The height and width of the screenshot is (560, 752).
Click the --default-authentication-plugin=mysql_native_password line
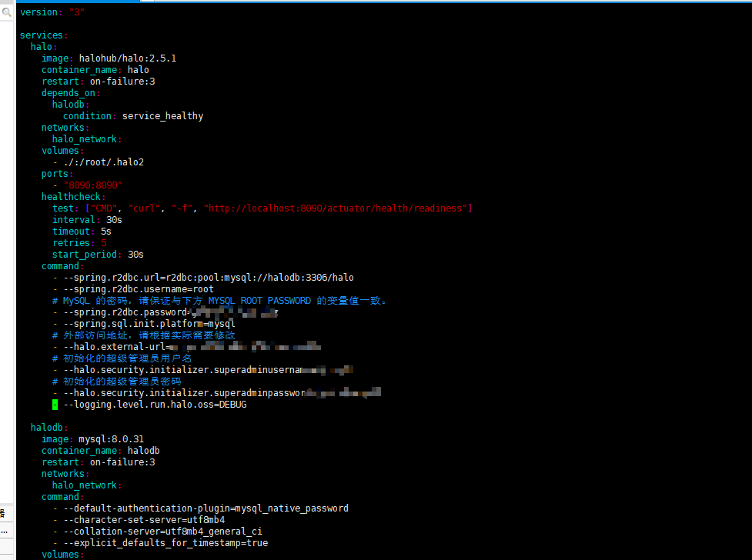pos(200,508)
